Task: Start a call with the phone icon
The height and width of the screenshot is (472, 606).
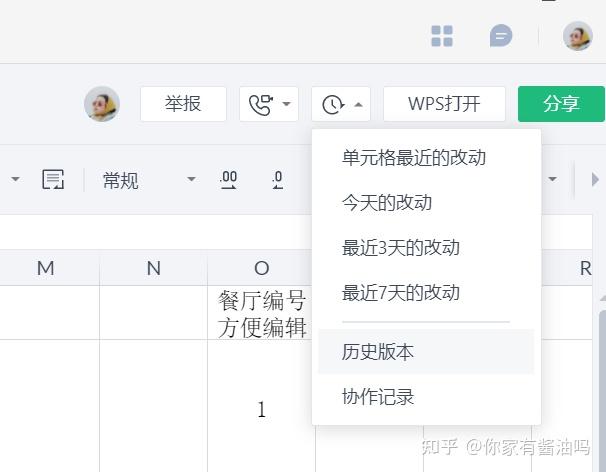Action: (x=261, y=104)
